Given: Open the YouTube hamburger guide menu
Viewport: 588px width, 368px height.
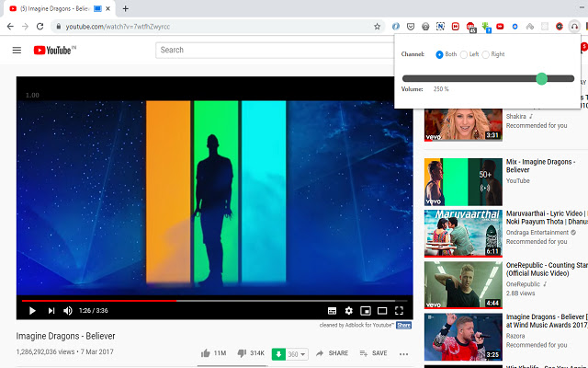Looking at the screenshot, I should point(17,50).
